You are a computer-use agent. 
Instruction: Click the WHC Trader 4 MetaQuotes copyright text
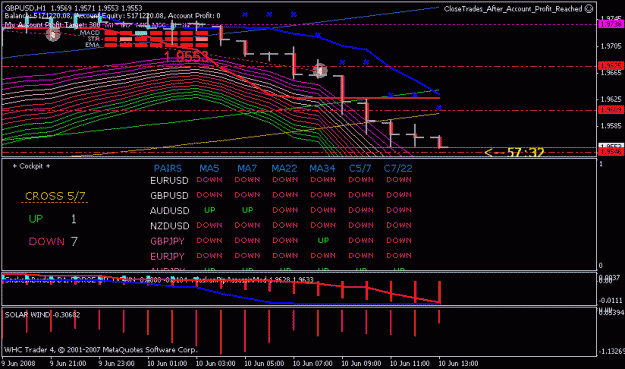coord(100,350)
